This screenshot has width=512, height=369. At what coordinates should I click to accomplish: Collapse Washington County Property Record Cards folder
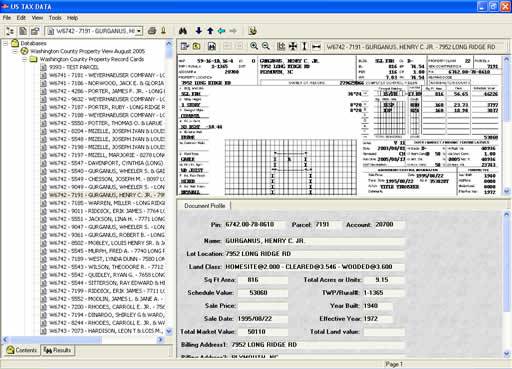(x=25, y=59)
